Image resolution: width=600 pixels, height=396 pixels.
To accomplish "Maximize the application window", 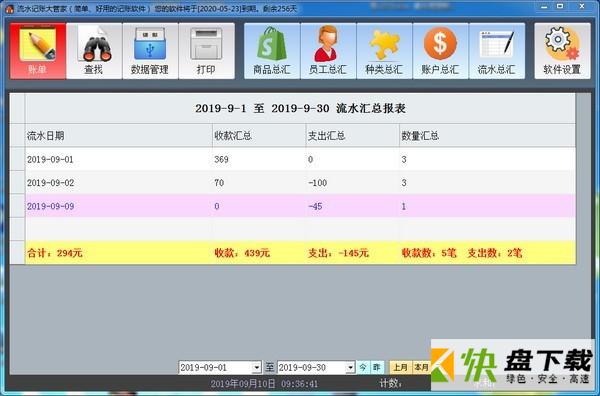I will tap(560, 7).
